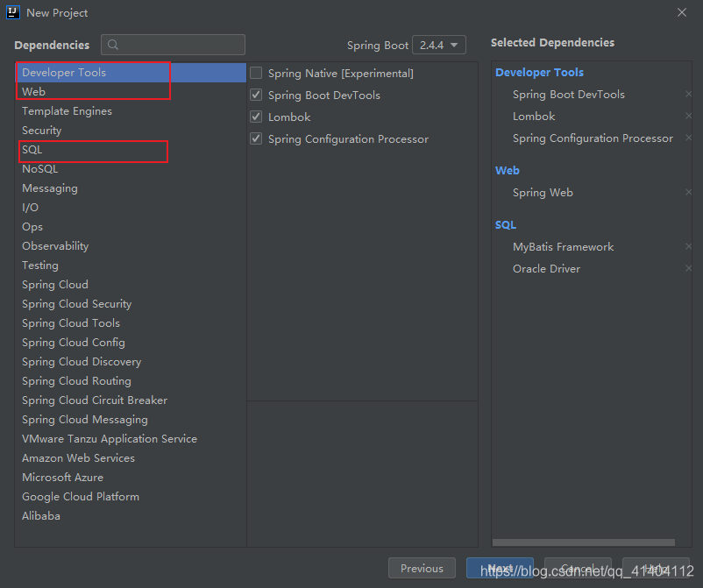The image size is (703, 588).
Task: Select the Spring Cloud Messaging category
Action: point(131,420)
